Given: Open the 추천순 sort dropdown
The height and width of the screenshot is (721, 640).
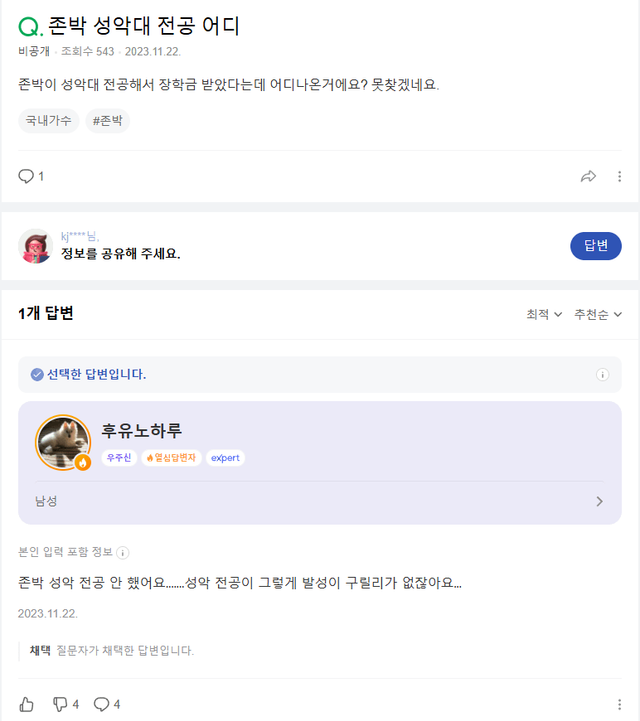Looking at the screenshot, I should 598,314.
